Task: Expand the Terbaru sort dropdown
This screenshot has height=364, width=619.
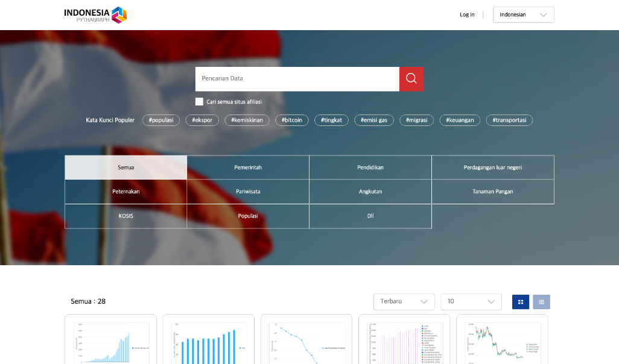Action: tap(404, 302)
